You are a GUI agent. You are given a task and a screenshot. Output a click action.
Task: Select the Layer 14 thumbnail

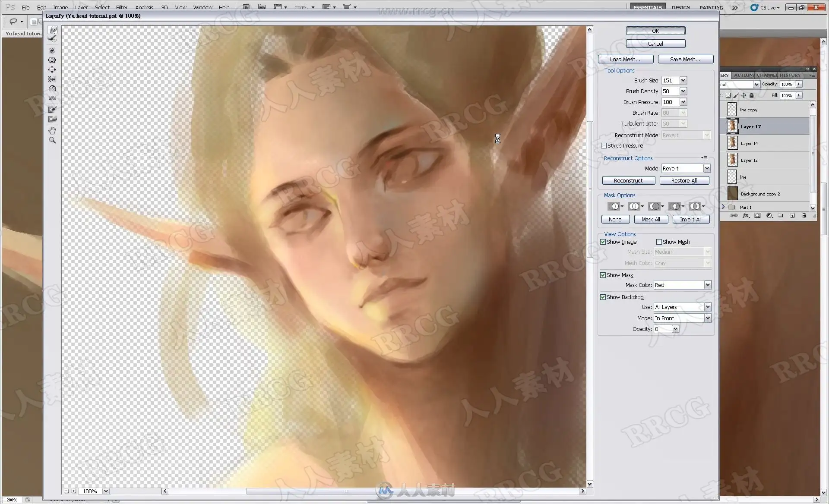coord(732,143)
